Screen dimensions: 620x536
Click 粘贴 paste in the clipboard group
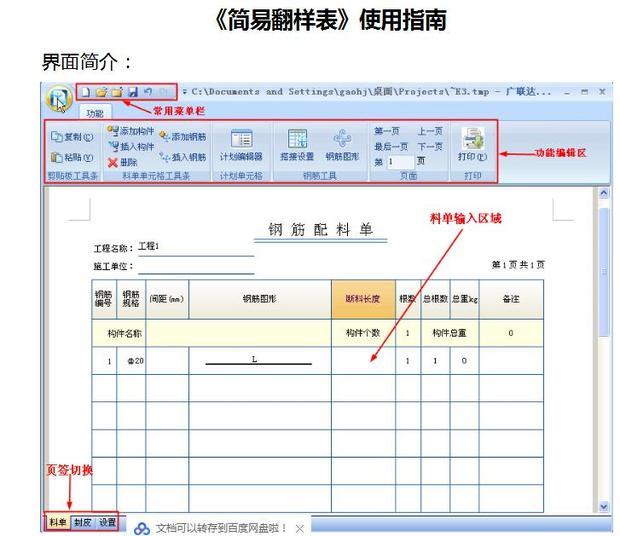coord(72,158)
